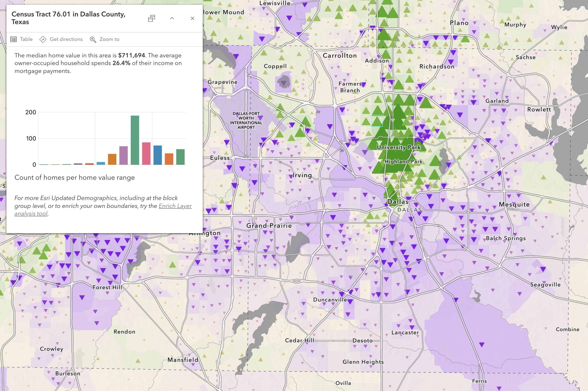This screenshot has height=391, width=588.
Task: Click the Mesquite city label
Action: [x=514, y=204]
